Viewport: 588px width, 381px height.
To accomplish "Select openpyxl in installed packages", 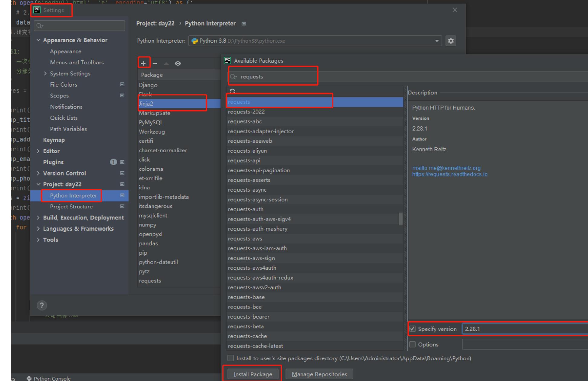I will click(x=179, y=234).
